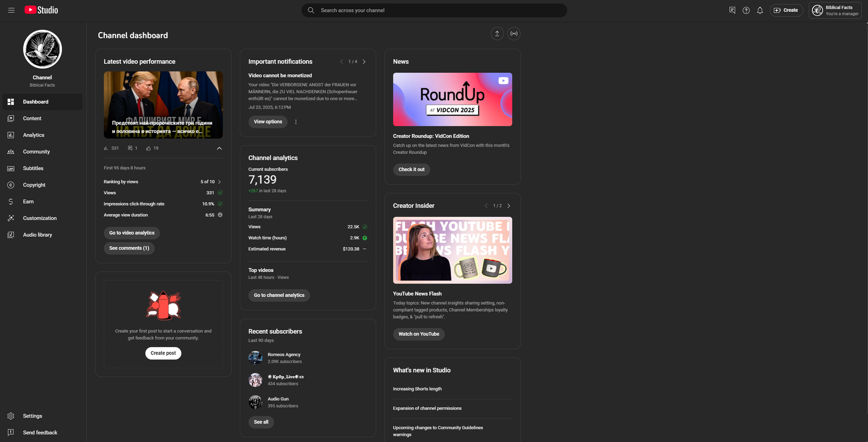Go to next Creator Insider card
This screenshot has height=442, width=868.
[508, 206]
